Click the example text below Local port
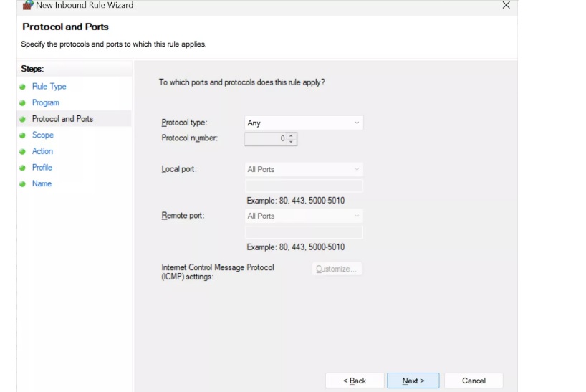Screen dimensions: 586x392 [296, 201]
